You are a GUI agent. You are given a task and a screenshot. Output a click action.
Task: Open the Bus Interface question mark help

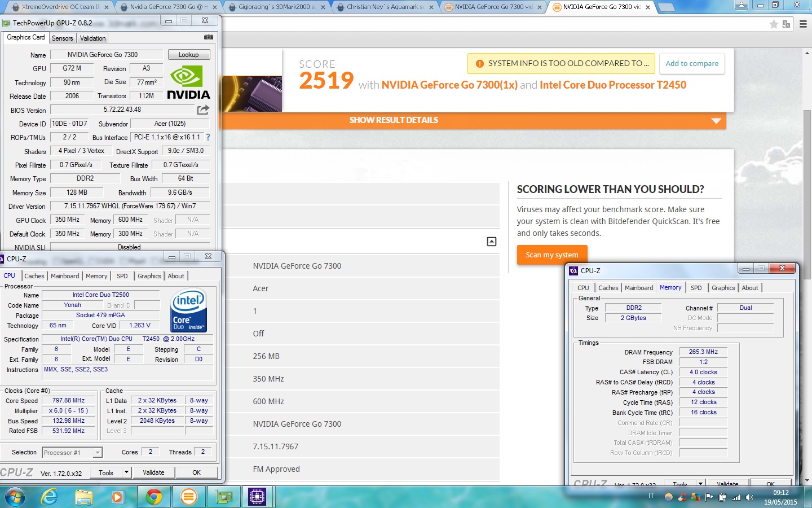pyautogui.click(x=208, y=137)
